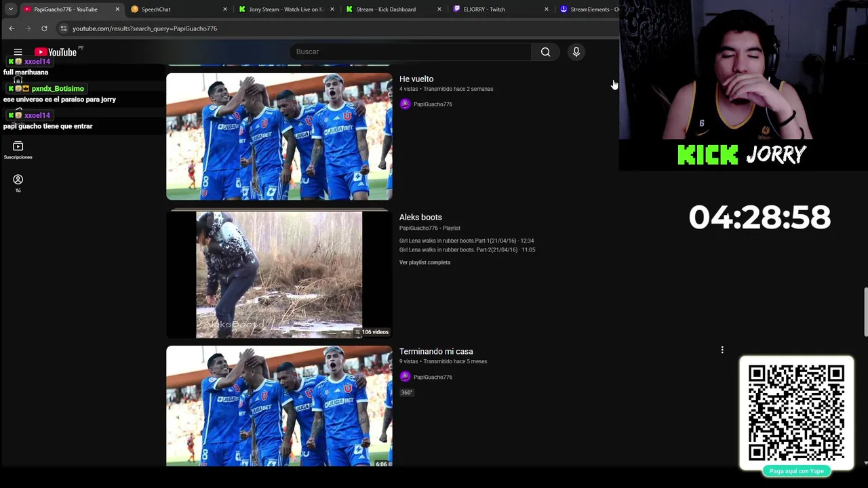868x488 pixels.
Task: Click chat message 'papi guacho tiene que entrar'
Action: pyautogui.click(x=47, y=126)
